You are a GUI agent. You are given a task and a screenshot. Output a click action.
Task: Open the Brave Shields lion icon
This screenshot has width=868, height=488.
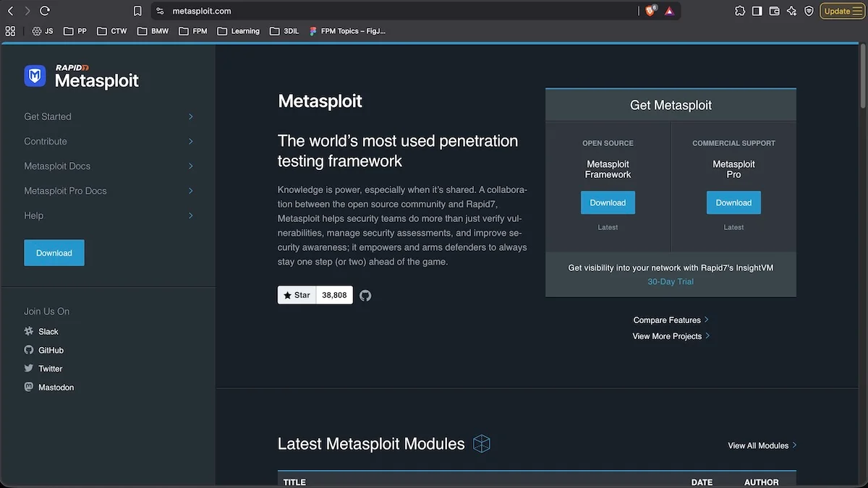(x=650, y=11)
